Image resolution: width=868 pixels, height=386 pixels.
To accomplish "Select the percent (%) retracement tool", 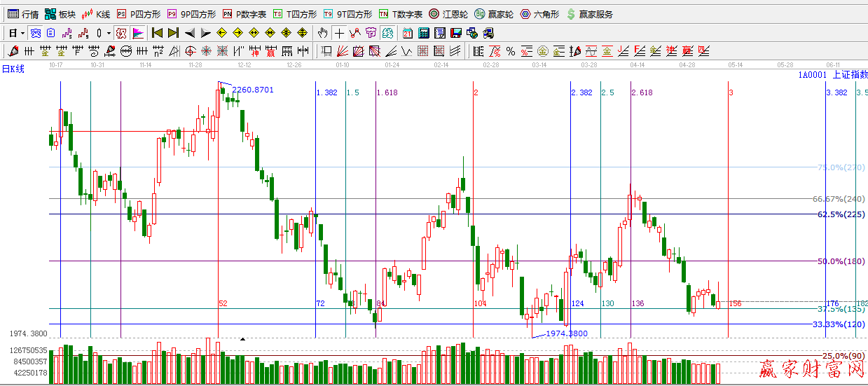I will (511, 51).
